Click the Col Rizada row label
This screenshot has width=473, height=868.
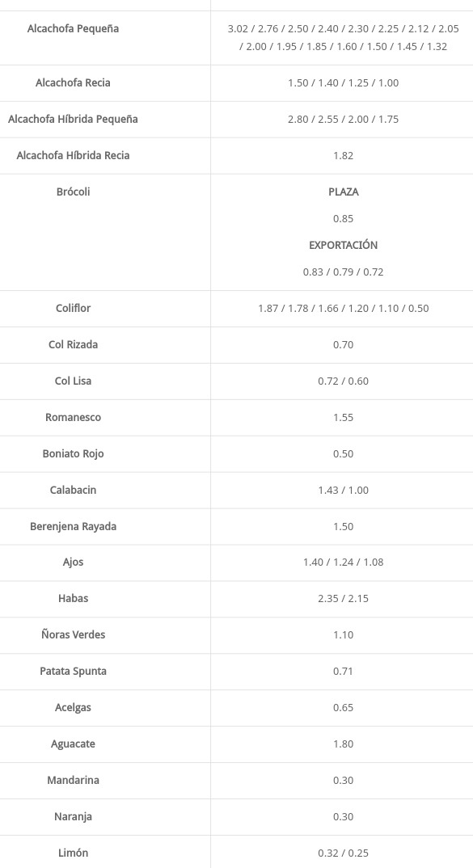73,345
